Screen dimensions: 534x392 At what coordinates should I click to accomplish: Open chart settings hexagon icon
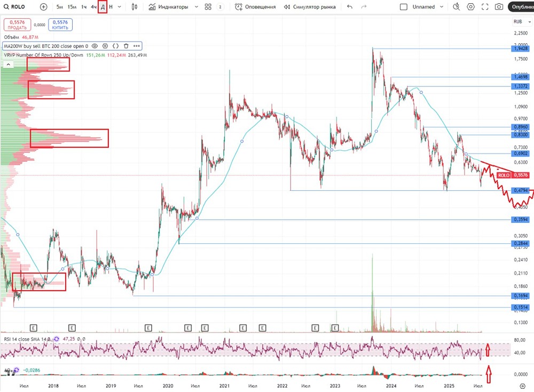[x=470, y=7]
